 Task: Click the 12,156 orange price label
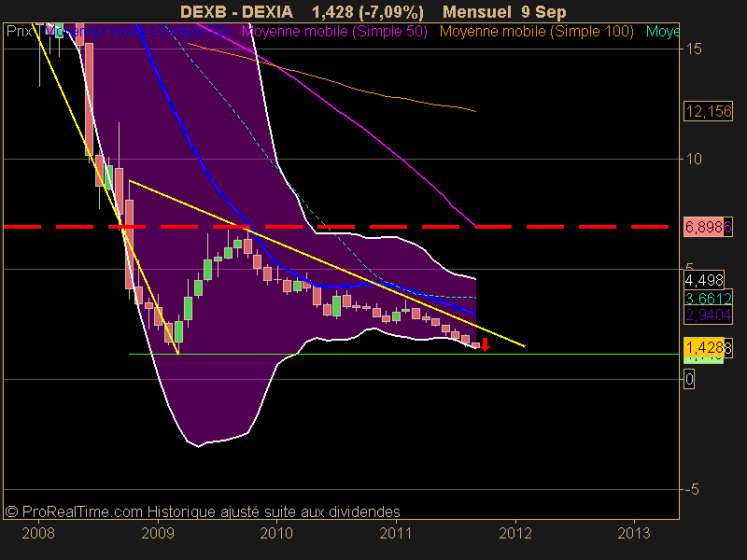click(708, 111)
